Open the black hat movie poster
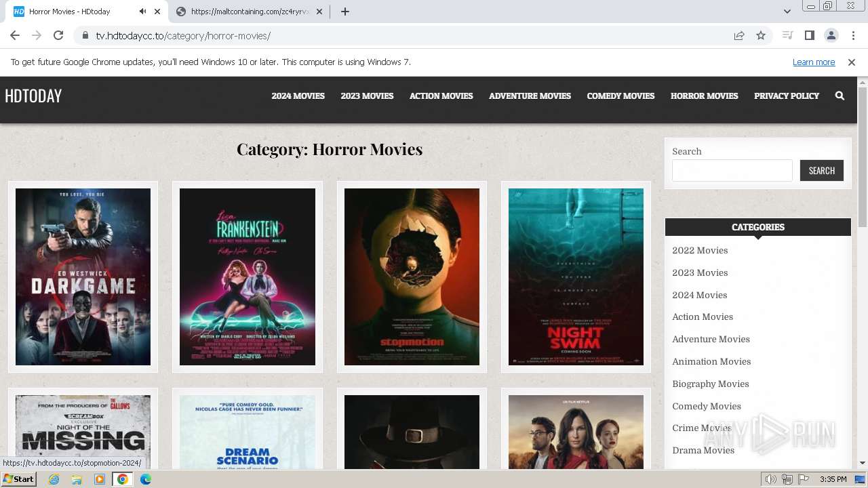The height and width of the screenshot is (488, 868). (412, 432)
